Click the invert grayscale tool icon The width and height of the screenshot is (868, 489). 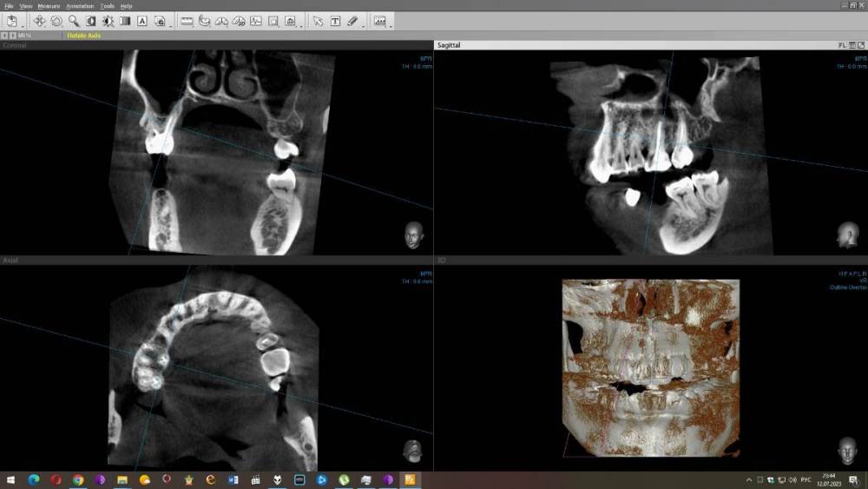tap(91, 21)
